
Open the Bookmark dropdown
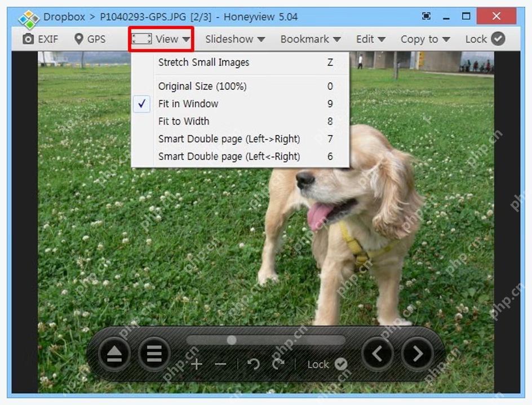(x=311, y=39)
